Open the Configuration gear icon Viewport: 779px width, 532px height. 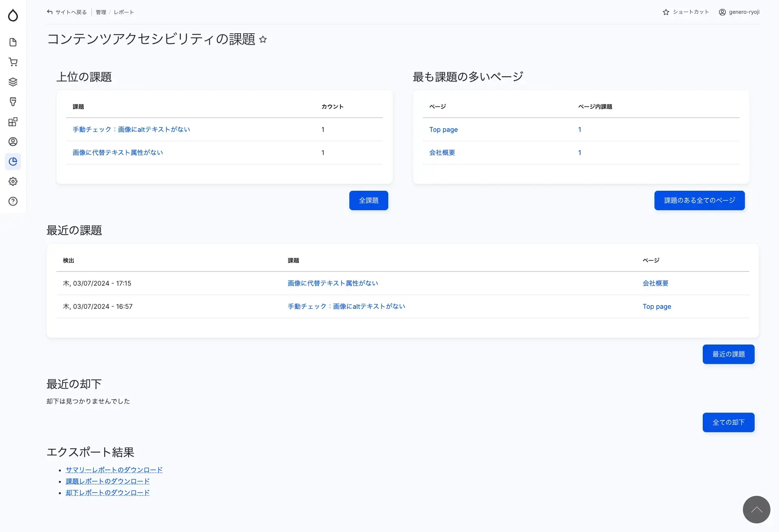[x=13, y=181]
